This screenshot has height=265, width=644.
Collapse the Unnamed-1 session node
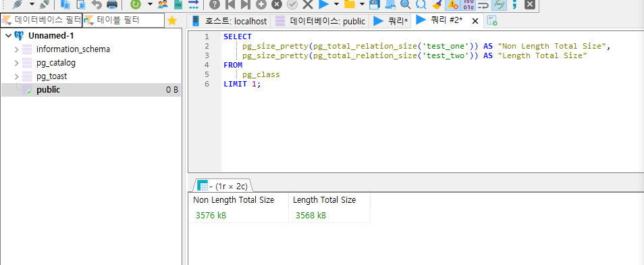click(9, 36)
